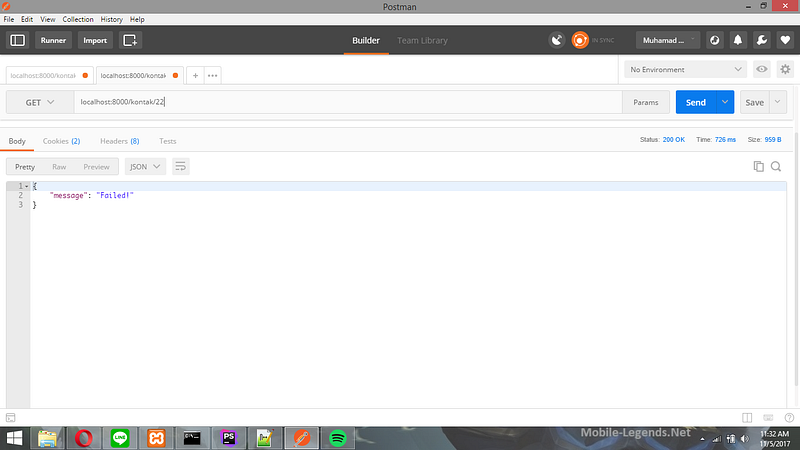
Task: Open new window icon in toolbar
Action: click(x=130, y=40)
